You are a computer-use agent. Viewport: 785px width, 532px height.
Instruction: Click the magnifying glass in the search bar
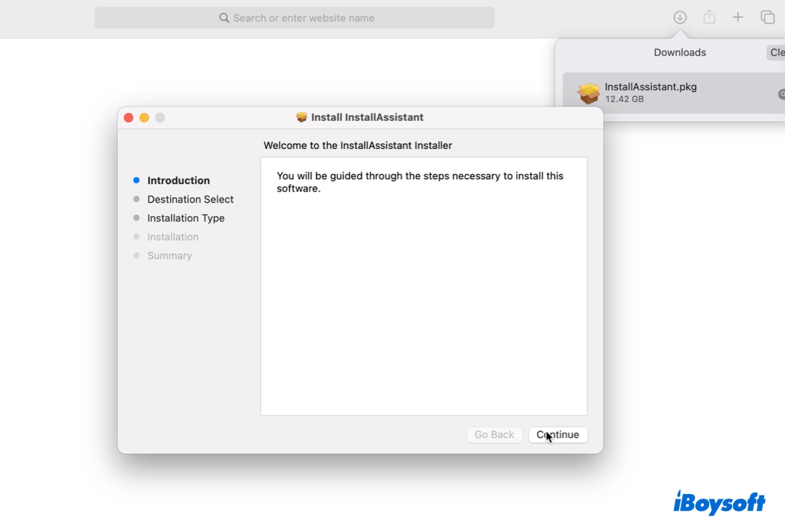coord(224,18)
